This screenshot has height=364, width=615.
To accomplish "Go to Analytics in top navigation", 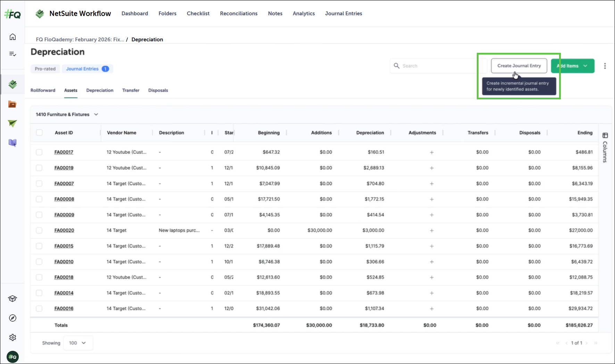I will point(304,14).
